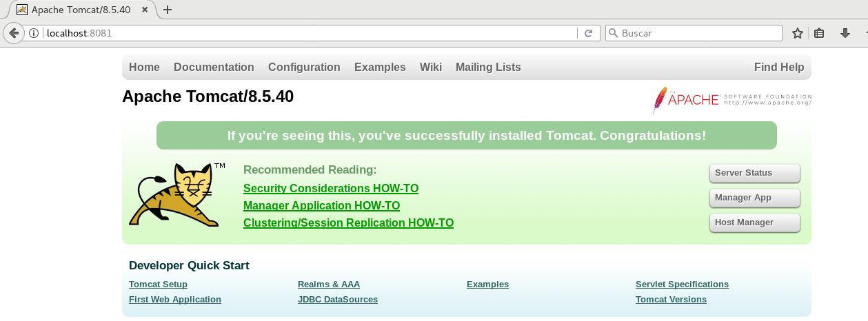Open Security Considerations HOW-TO link
This screenshot has width=868, height=321.
point(331,189)
